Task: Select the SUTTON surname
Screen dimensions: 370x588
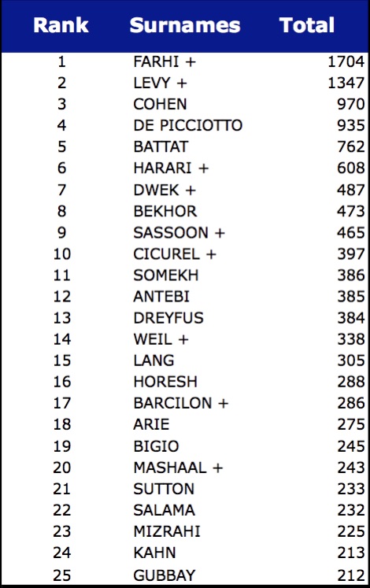Action: click(164, 489)
